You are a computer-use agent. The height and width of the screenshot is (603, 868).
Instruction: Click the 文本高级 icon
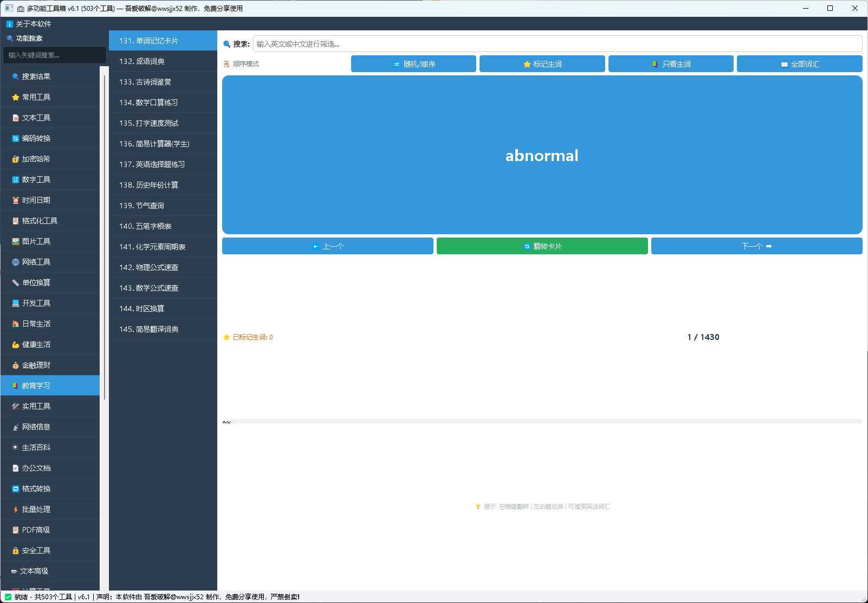(x=14, y=571)
